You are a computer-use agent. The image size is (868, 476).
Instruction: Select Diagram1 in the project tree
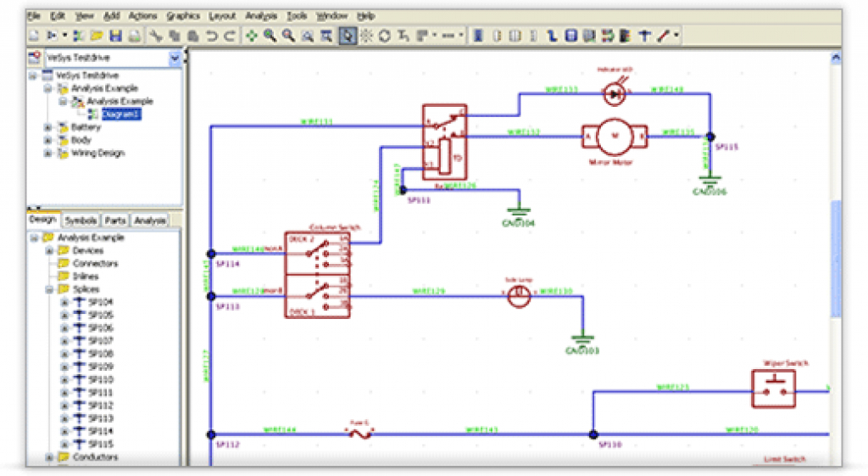121,115
